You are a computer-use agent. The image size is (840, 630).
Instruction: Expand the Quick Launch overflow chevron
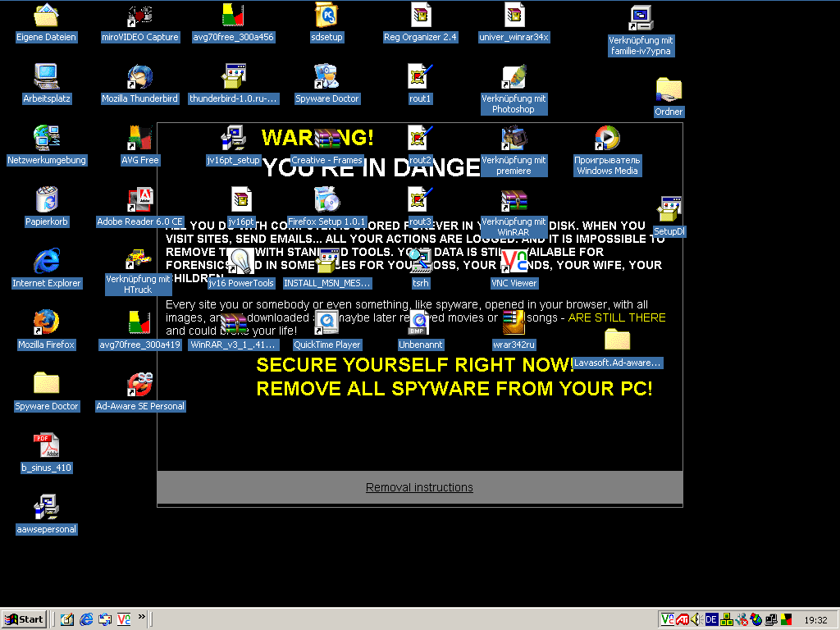point(141,617)
